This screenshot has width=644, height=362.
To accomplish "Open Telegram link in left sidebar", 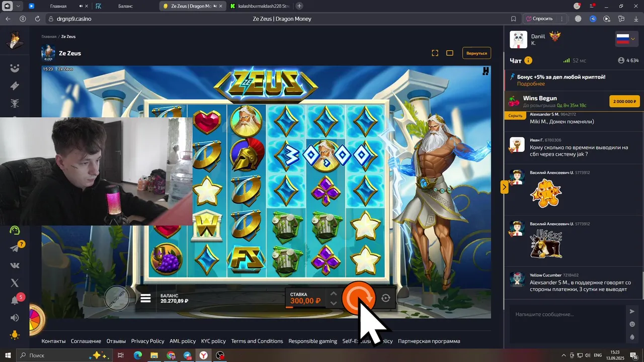I will [x=15, y=248].
